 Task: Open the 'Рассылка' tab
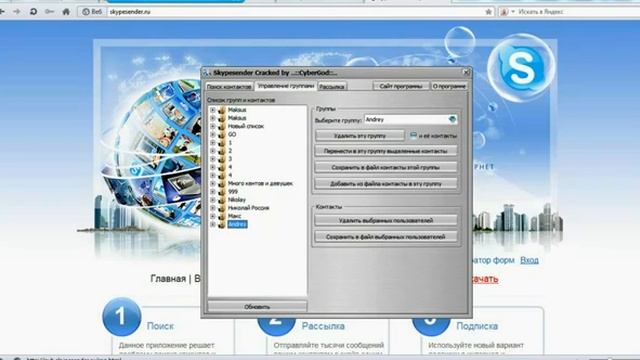point(332,87)
